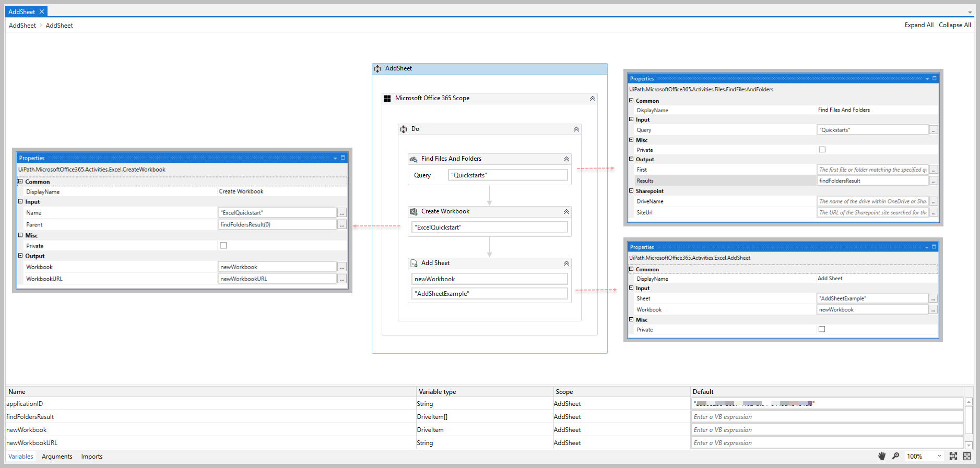
Task: Open ellipsis editor for Workbook output in CreateWorkbook
Action: [342, 267]
